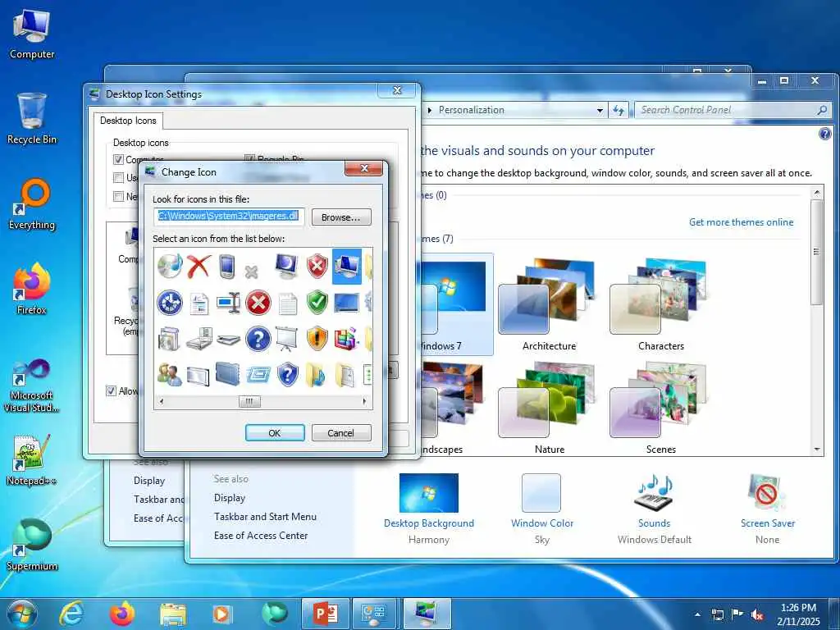Select the highlighted computer icon in the list

pos(347,267)
